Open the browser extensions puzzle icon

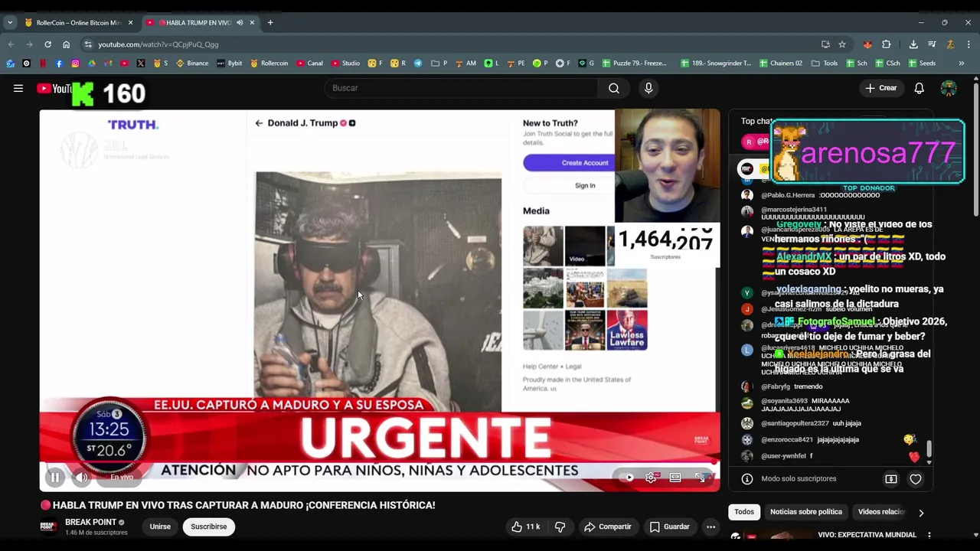point(887,44)
